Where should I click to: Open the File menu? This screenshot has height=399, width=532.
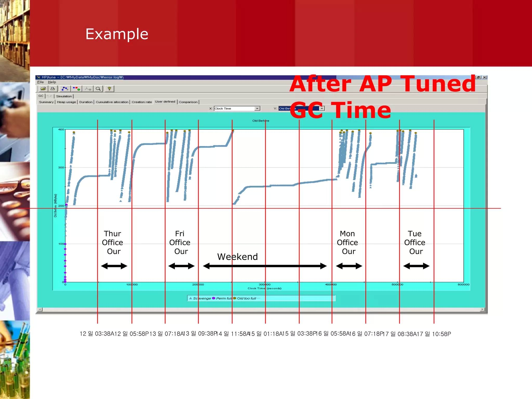tap(41, 82)
